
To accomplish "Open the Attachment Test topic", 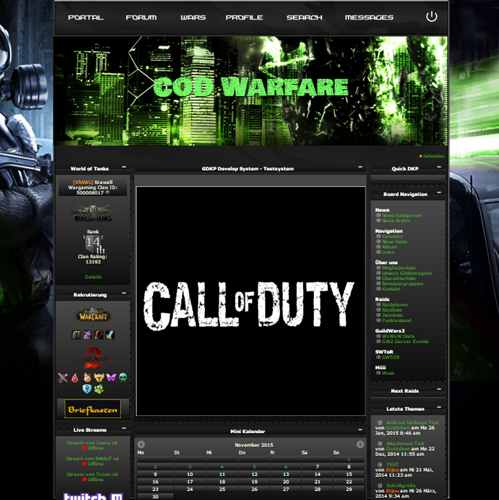I will tap(405, 443).
